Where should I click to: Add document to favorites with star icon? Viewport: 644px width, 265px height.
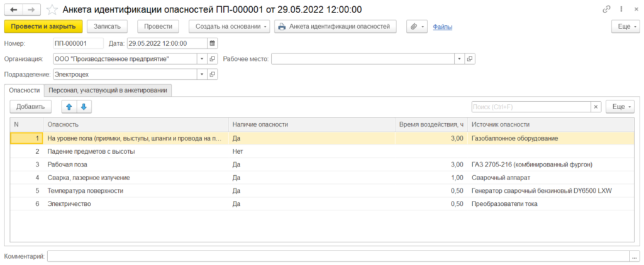pyautogui.click(x=53, y=9)
